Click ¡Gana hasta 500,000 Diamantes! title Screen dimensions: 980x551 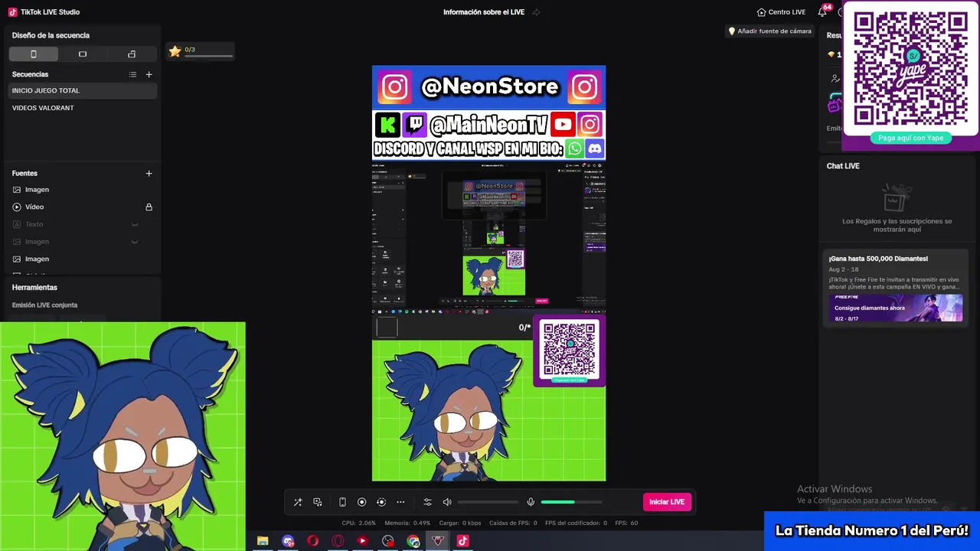coord(878,259)
